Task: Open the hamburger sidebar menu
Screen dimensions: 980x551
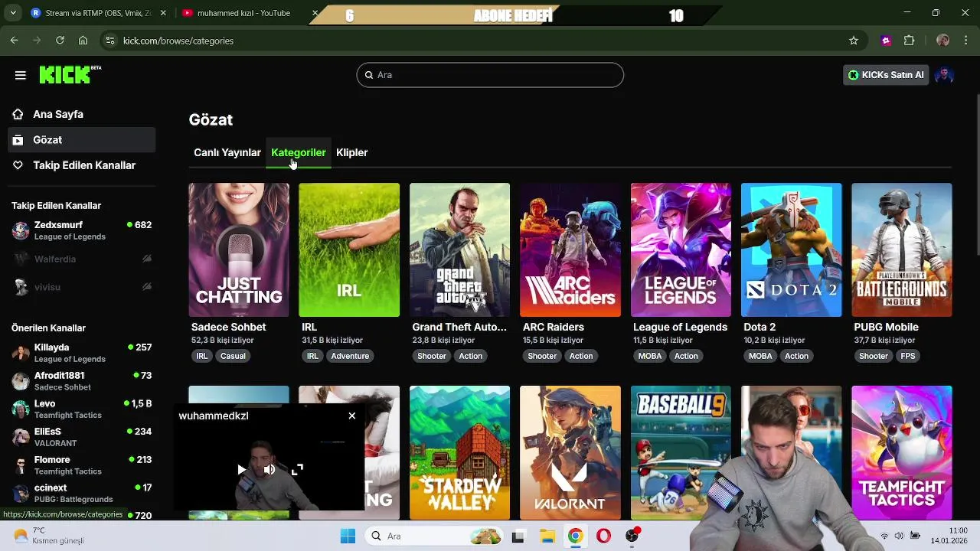Action: pyautogui.click(x=21, y=75)
